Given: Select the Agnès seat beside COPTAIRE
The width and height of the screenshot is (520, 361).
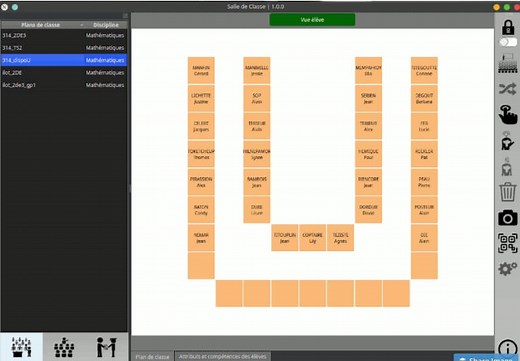Looking at the screenshot, I should [x=340, y=238].
